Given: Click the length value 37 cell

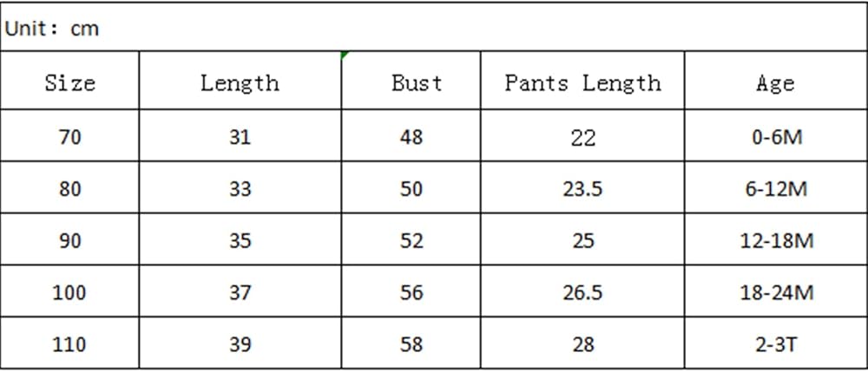Looking at the screenshot, I should coord(240,291).
